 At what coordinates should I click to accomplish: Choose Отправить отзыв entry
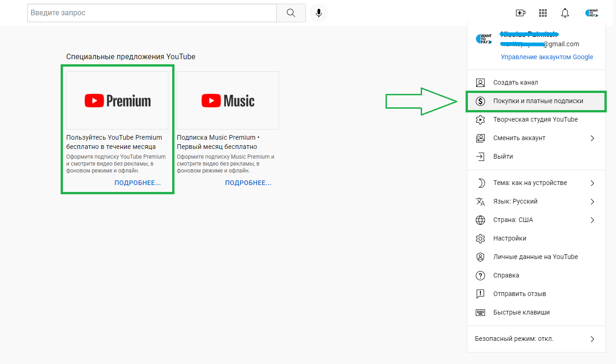[x=536, y=294]
